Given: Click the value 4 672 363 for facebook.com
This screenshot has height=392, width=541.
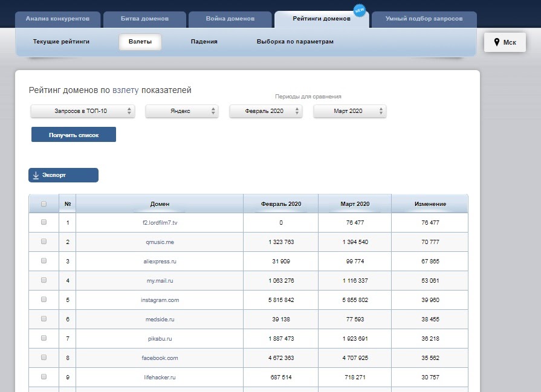Looking at the screenshot, I should (x=281, y=358).
